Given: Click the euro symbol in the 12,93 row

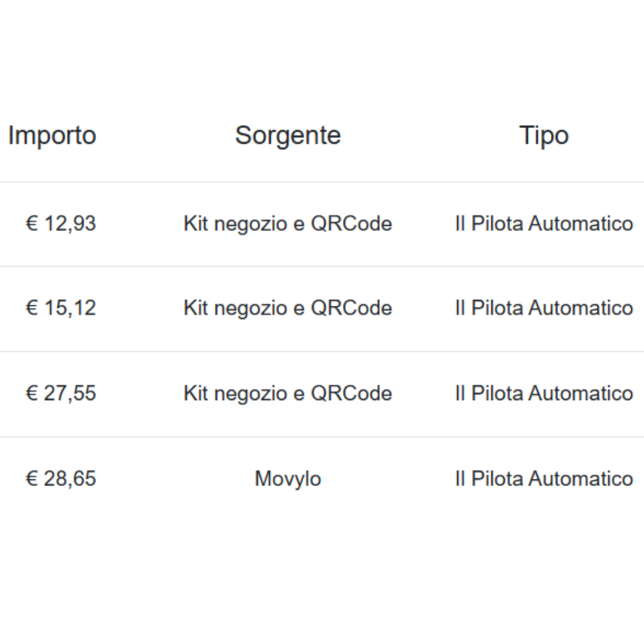Looking at the screenshot, I should point(31,224).
